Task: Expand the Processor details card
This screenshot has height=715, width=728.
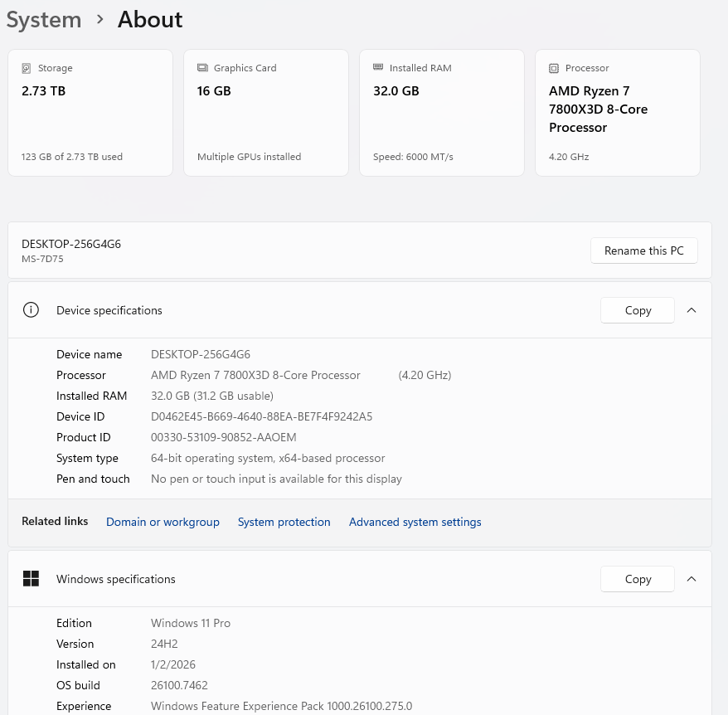Action: tap(617, 112)
